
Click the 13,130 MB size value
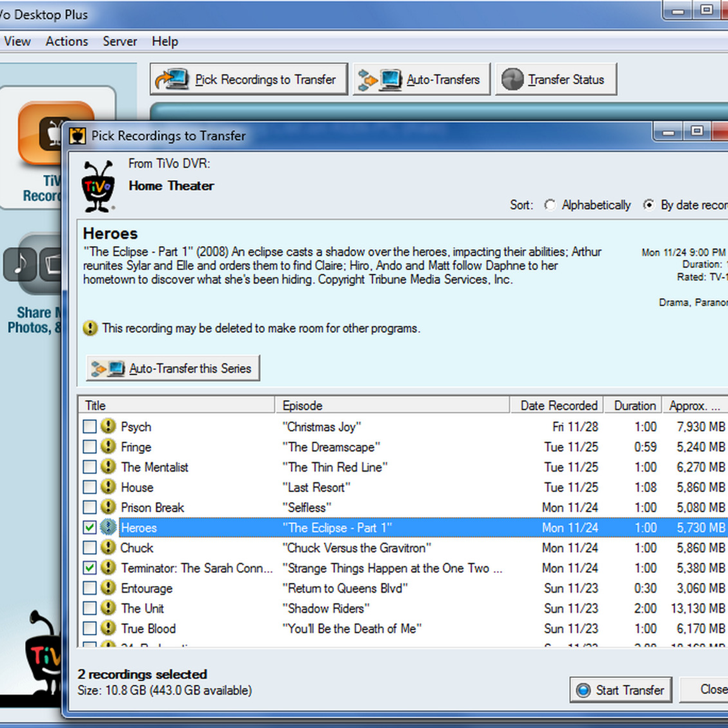tap(698, 608)
